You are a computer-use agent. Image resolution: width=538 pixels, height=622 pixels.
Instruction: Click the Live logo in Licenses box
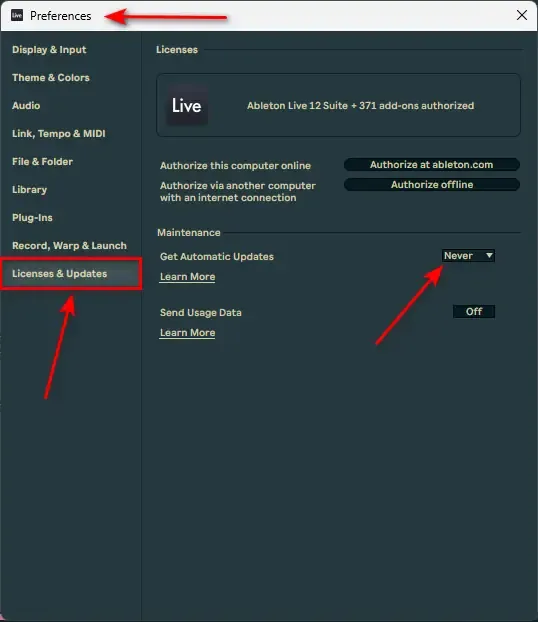[186, 106]
